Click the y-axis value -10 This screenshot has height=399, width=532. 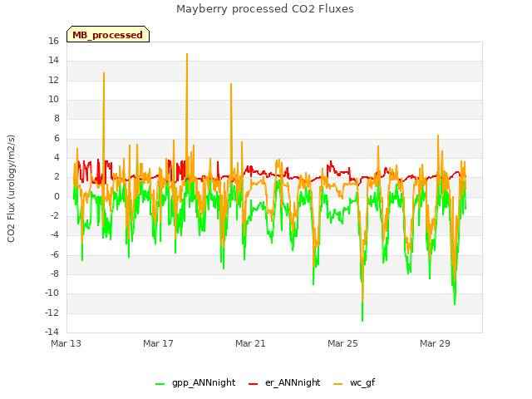point(52,293)
